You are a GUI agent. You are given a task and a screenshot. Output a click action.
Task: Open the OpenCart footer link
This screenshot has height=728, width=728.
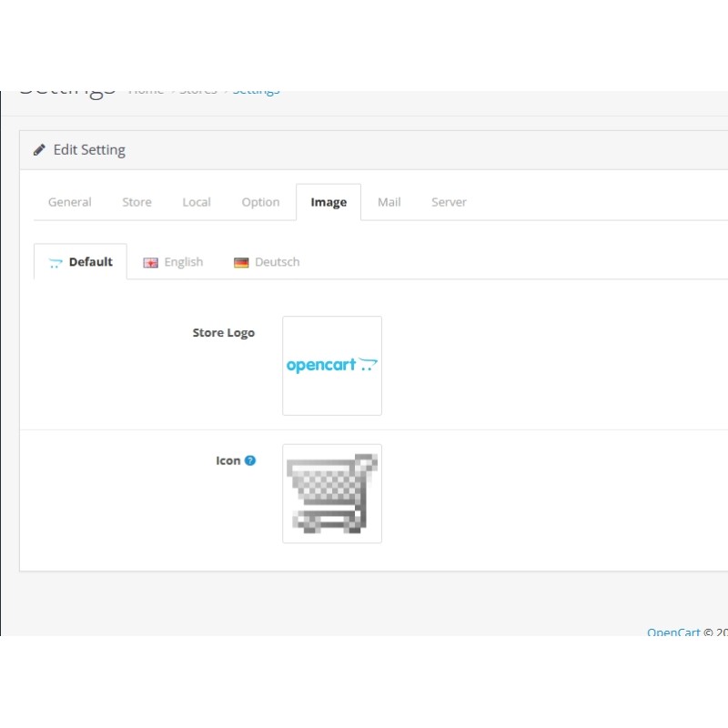[x=673, y=632]
